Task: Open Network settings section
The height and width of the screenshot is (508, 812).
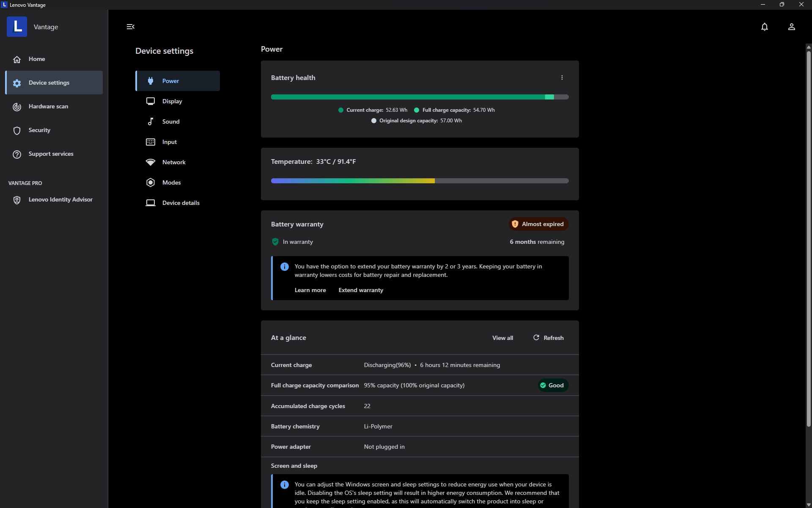Action: point(178,162)
